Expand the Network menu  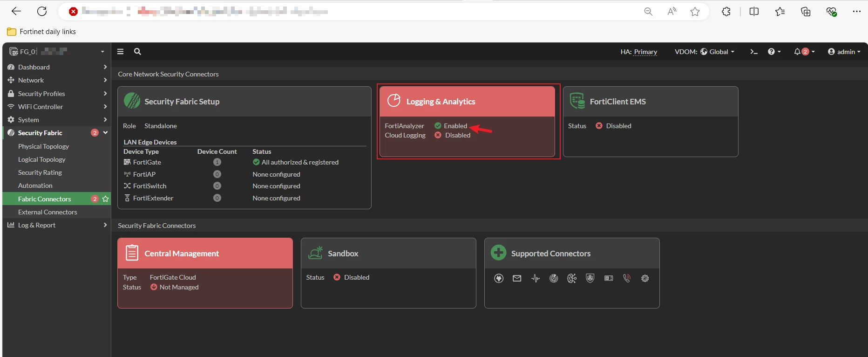pos(57,80)
